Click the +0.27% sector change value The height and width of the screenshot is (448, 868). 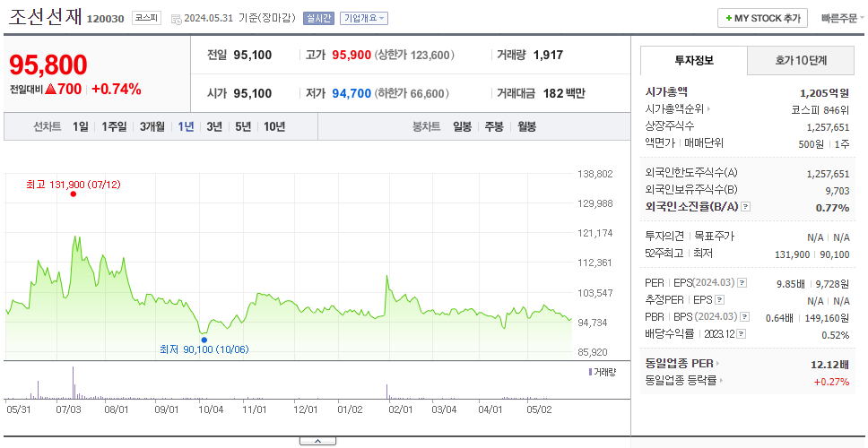(x=831, y=382)
